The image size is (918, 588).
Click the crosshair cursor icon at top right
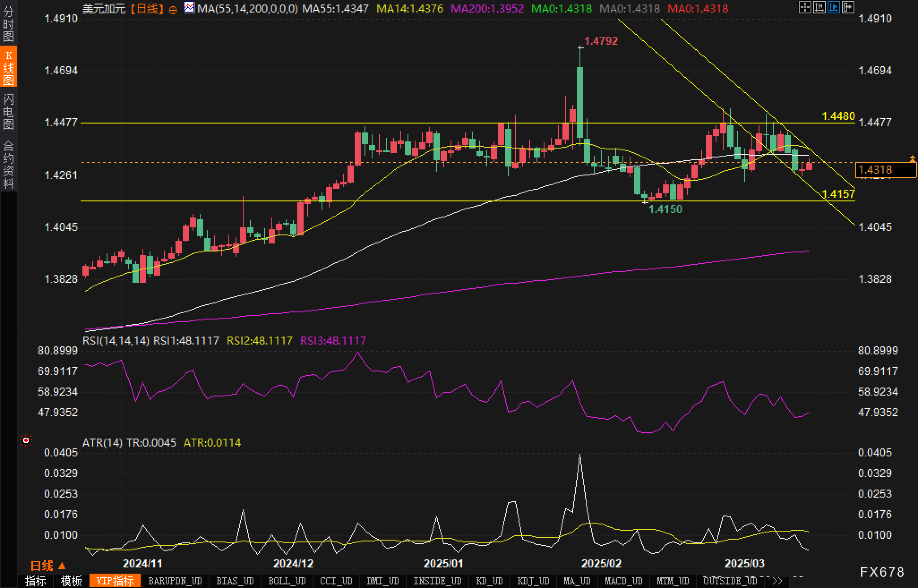(805, 7)
